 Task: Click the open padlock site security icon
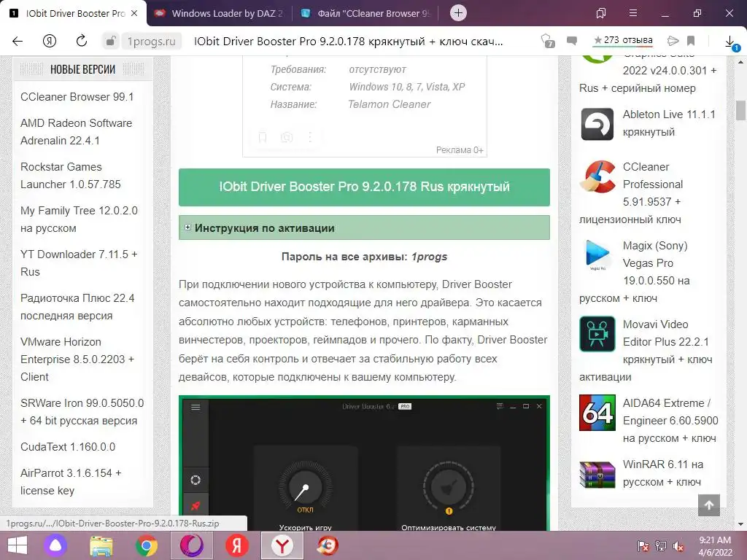[110, 42]
